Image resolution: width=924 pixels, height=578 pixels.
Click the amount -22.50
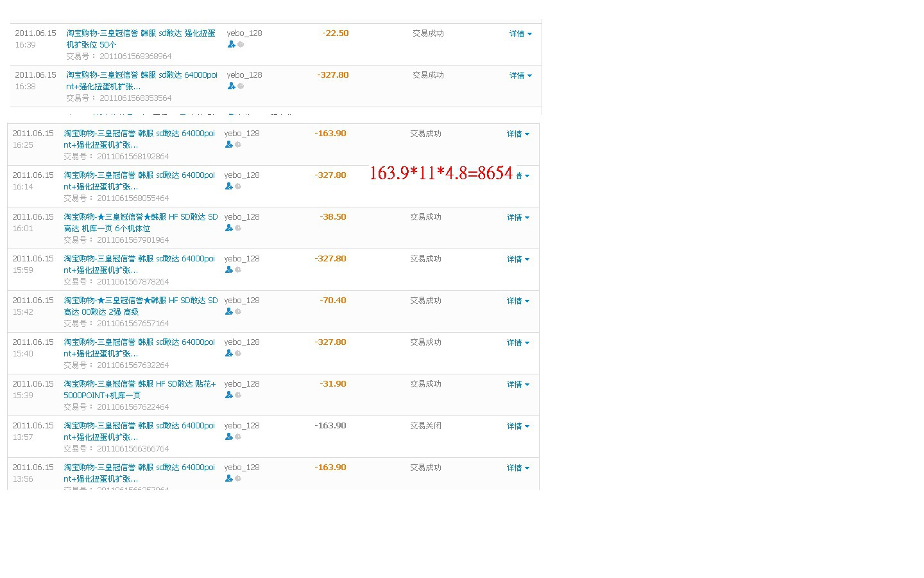336,33
